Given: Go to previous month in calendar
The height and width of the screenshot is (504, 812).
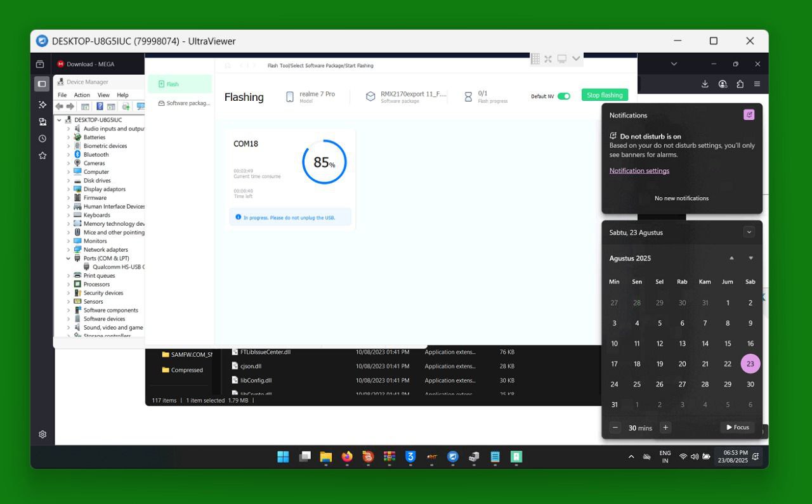Looking at the screenshot, I should tap(731, 258).
